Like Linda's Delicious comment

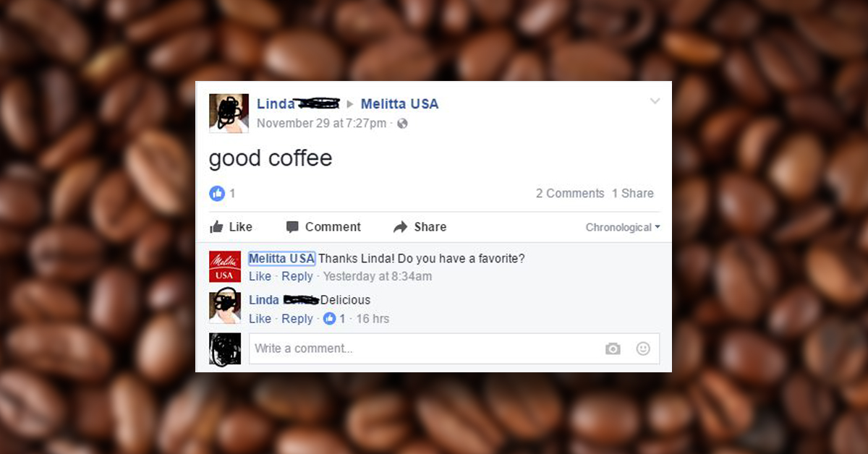[x=260, y=319]
